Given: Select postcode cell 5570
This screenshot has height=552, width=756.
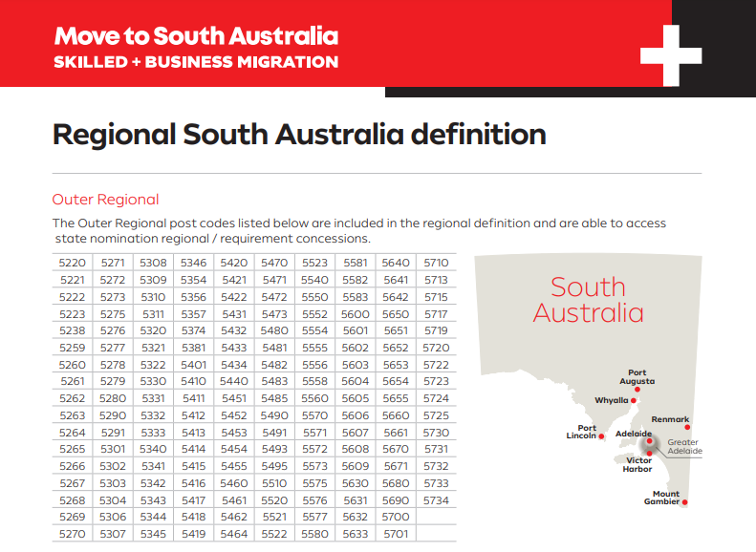Looking at the screenshot, I should (314, 415).
